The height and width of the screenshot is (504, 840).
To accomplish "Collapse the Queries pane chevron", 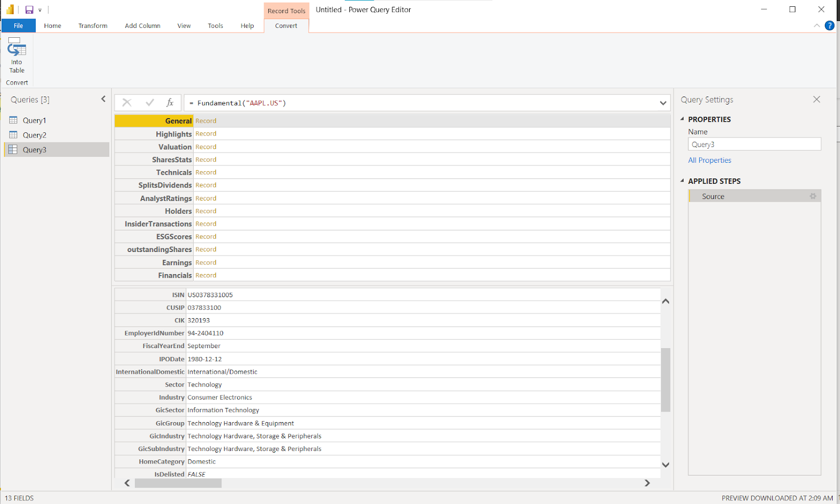I will [x=103, y=99].
